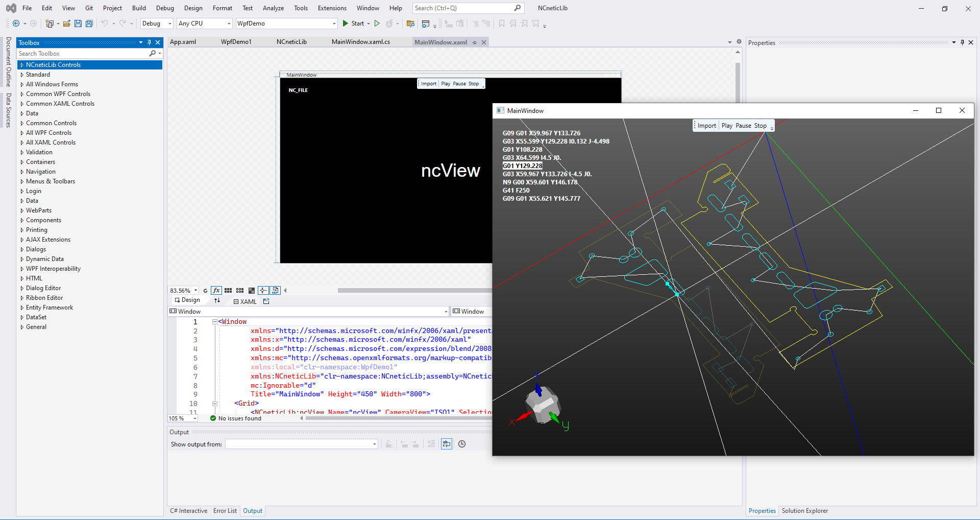Click the XAML editor horizontal scrollbar

(398, 418)
